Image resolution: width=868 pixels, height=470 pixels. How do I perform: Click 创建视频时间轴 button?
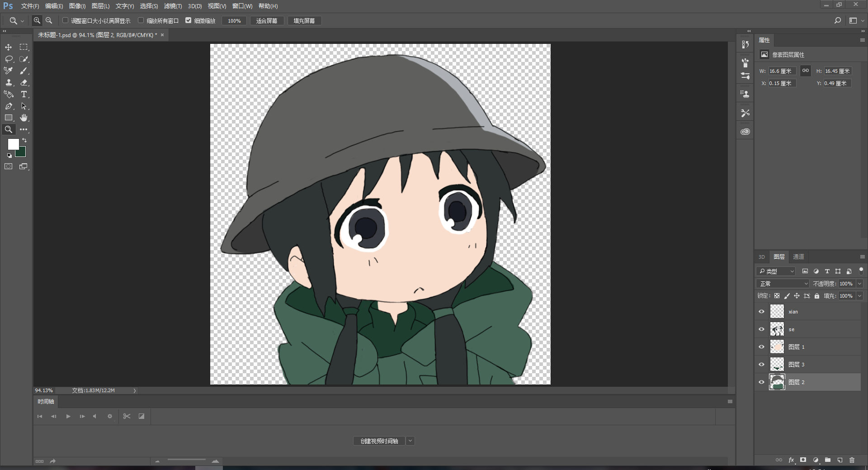coord(379,441)
